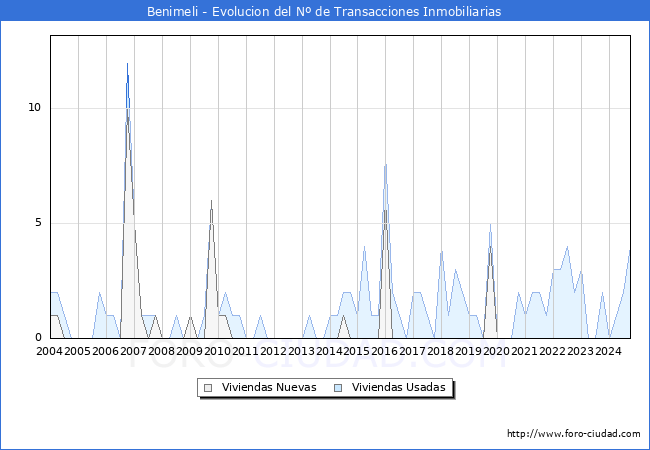Image resolution: width=650 pixels, height=450 pixels.
Task: Click the 2017 x-axis label
Action: (x=413, y=351)
